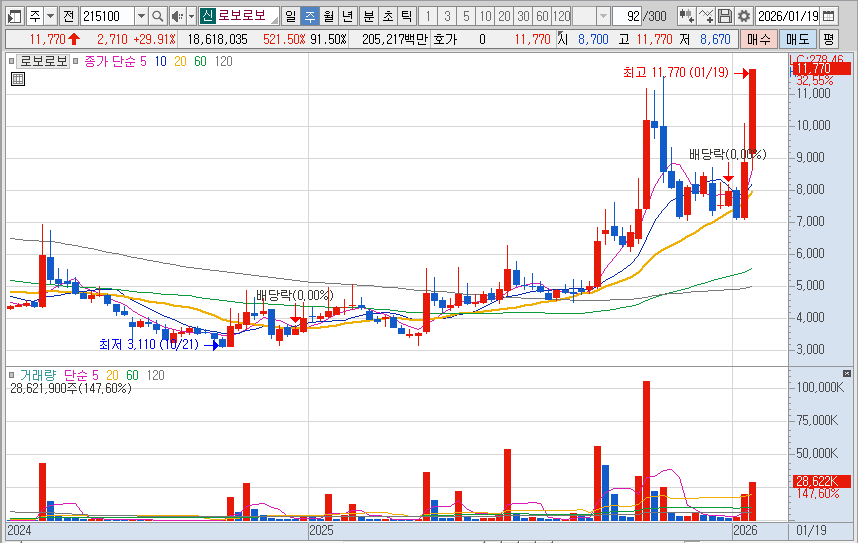
Task: Switch to minute chart 분
Action: [369, 16]
